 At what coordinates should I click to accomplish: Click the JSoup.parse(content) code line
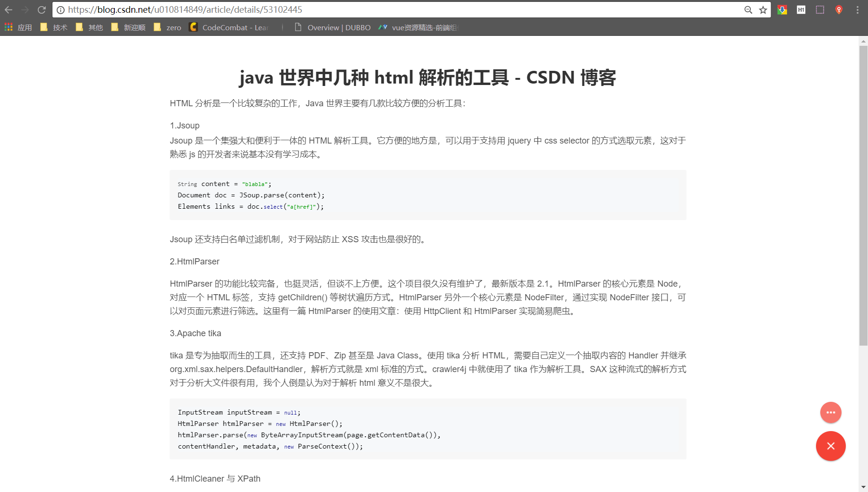(251, 195)
